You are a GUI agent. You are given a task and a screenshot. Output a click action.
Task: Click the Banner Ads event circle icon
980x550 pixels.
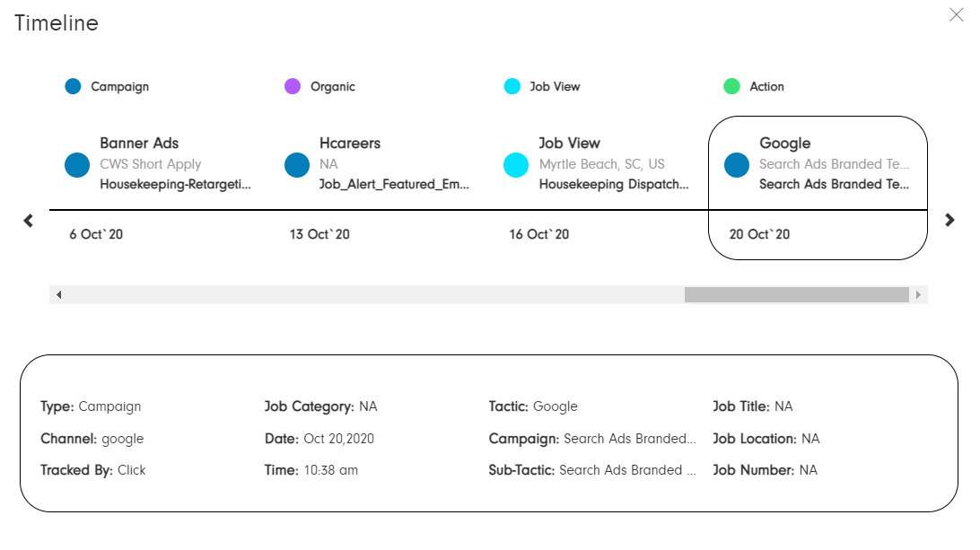(77, 165)
